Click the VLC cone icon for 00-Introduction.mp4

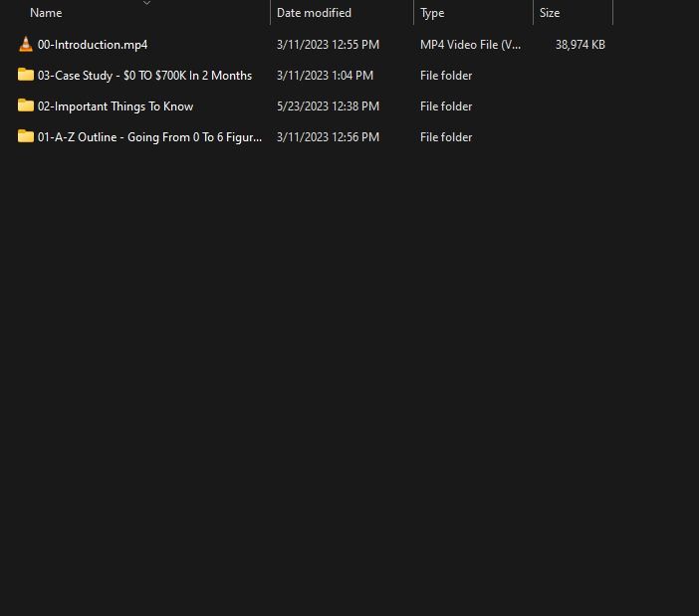(x=26, y=45)
